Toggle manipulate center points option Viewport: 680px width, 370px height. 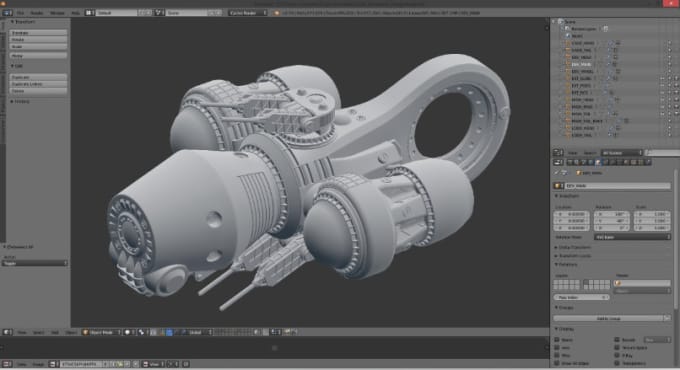point(153,332)
